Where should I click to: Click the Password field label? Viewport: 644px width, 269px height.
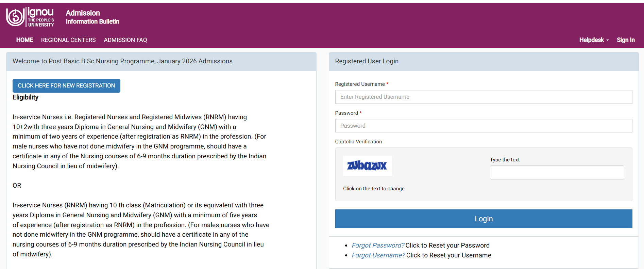point(346,113)
